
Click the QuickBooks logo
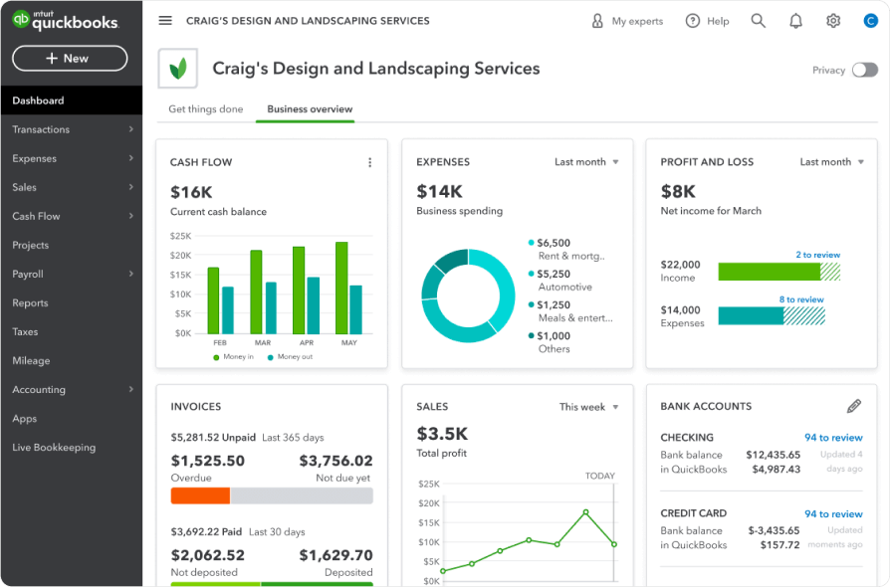66,21
